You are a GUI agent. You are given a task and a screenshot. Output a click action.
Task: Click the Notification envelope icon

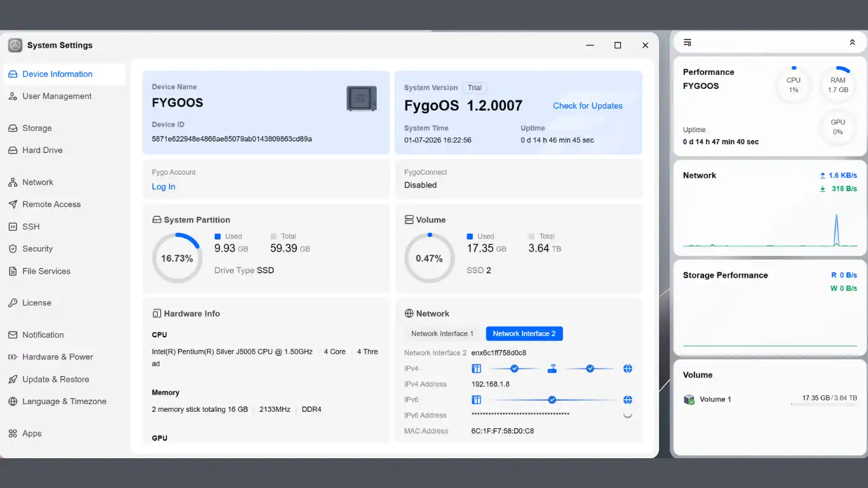[13, 335]
